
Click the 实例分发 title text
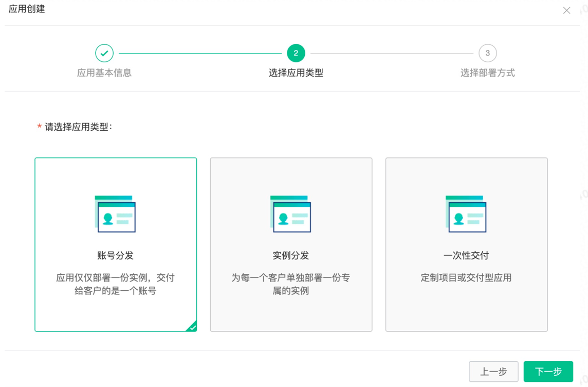[x=290, y=256]
